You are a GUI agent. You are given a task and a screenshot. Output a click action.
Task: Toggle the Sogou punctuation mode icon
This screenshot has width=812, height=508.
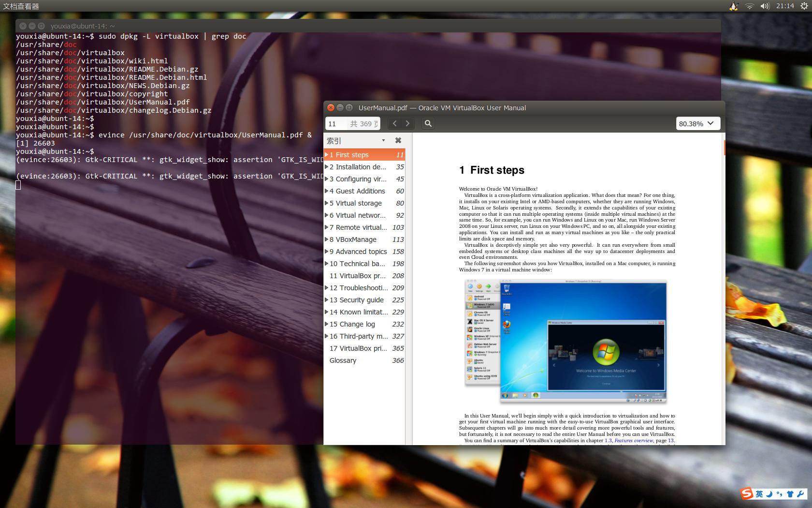tap(779, 494)
